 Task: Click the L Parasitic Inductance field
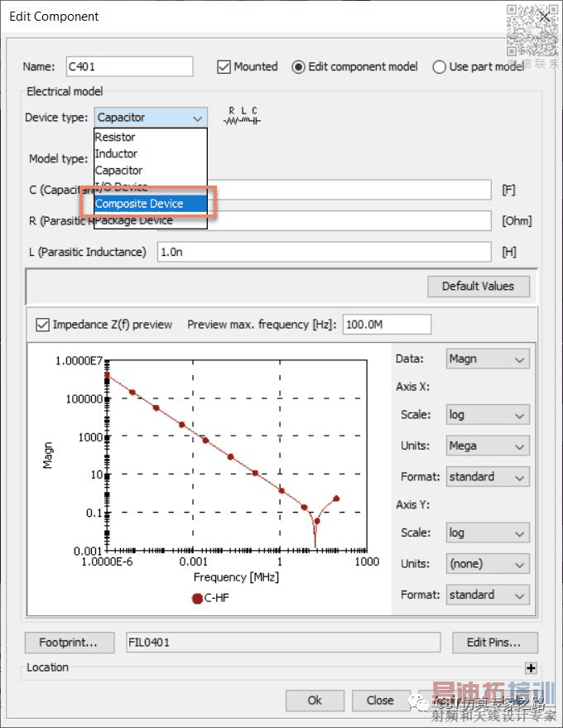(x=324, y=252)
